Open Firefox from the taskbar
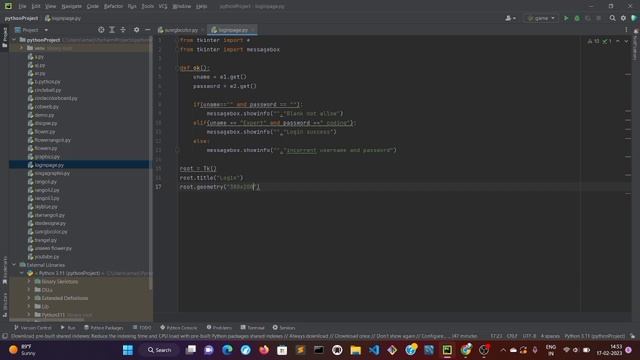640x360 pixels. click(264, 350)
